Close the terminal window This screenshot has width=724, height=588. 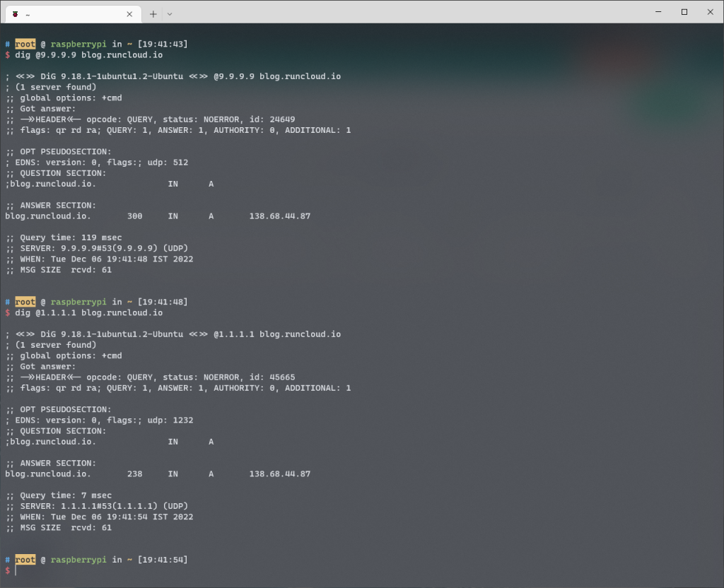(710, 12)
